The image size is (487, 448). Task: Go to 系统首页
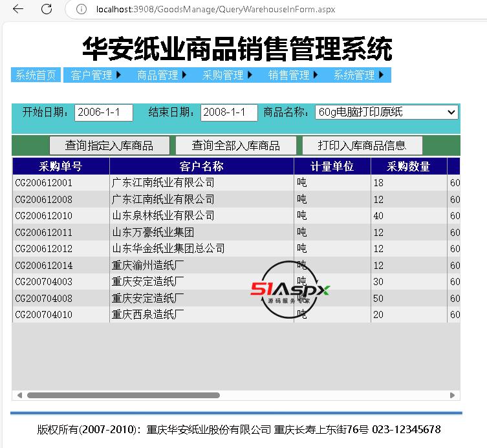tap(36, 75)
